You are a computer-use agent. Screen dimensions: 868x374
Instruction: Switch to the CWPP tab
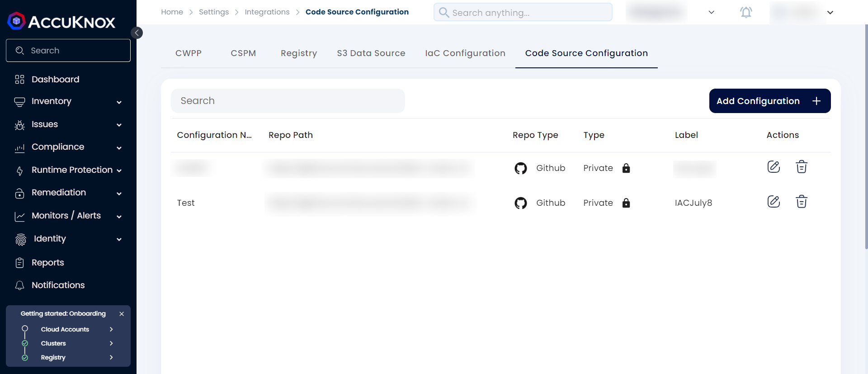189,53
